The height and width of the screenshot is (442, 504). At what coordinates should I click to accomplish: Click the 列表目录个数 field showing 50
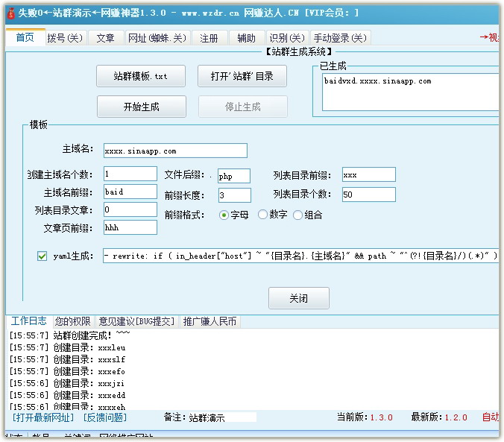368,195
